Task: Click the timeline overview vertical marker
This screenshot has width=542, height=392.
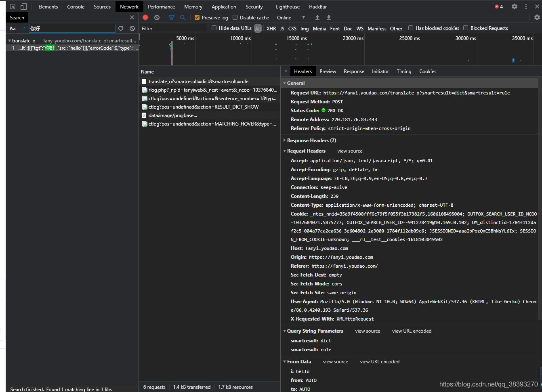Action: [x=172, y=53]
